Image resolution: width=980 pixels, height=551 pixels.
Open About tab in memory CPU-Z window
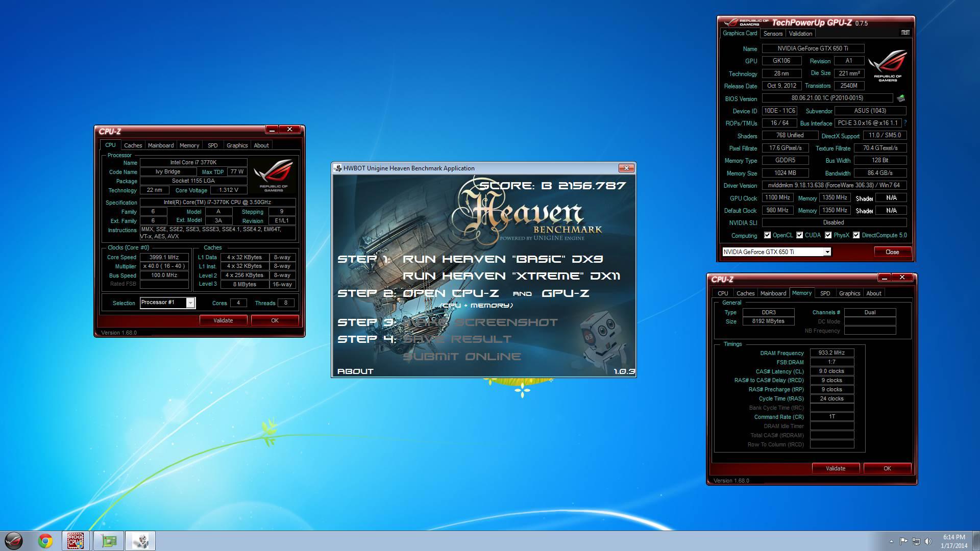(874, 293)
